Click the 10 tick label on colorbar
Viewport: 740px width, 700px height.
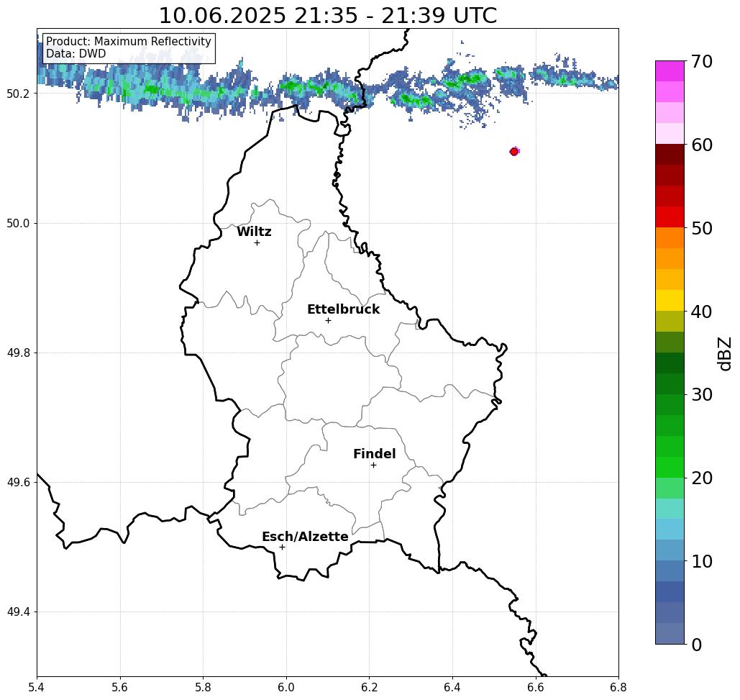click(702, 561)
